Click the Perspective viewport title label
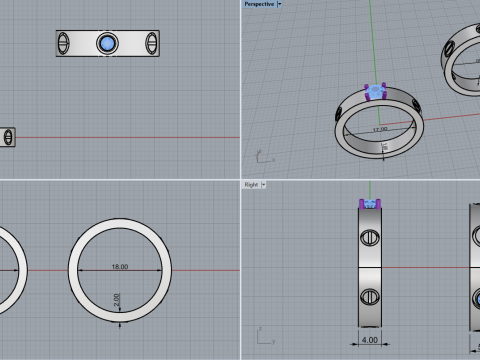Screen dimensions: 480x360 (x=259, y=4)
